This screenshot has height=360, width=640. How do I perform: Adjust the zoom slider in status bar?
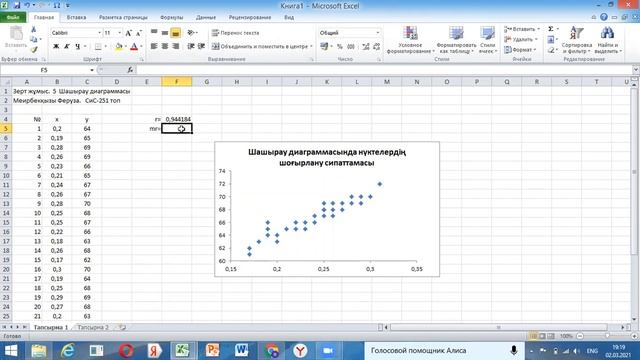(607, 336)
